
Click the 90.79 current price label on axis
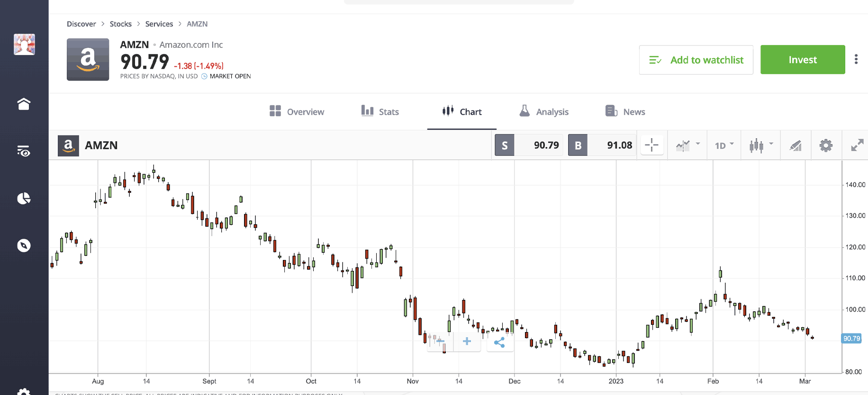[851, 339]
